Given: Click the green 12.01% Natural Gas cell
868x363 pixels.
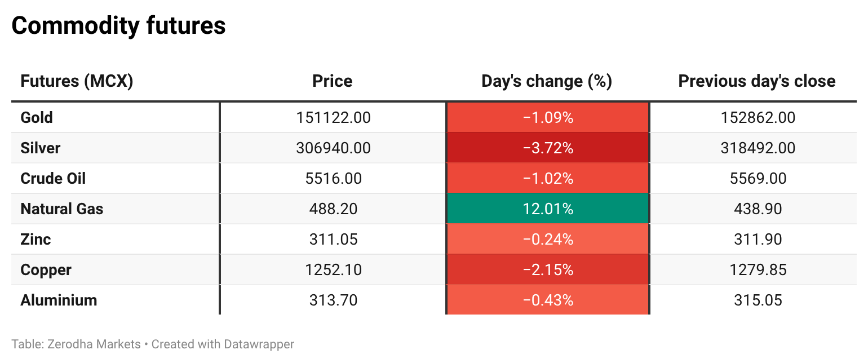Looking at the screenshot, I should (547, 209).
